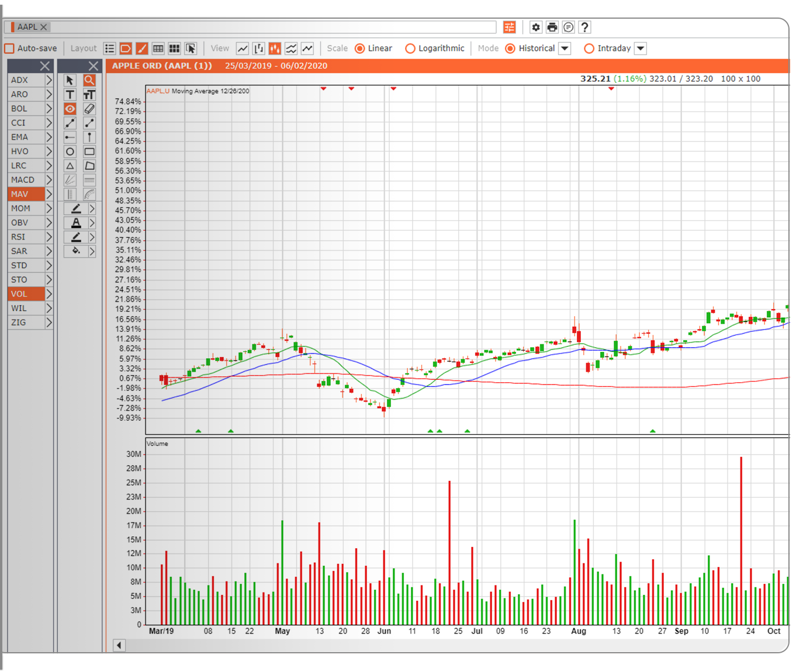Add the STO indicator
The height and width of the screenshot is (672, 803).
click(26, 280)
